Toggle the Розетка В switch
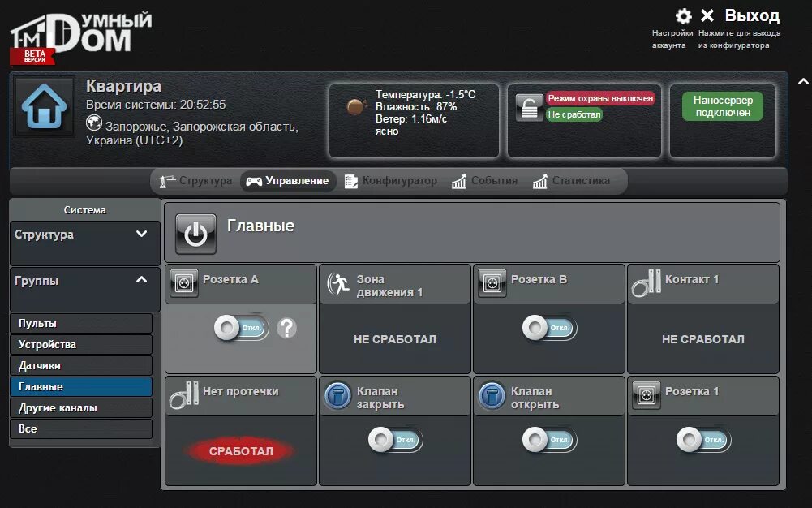 pos(549,328)
